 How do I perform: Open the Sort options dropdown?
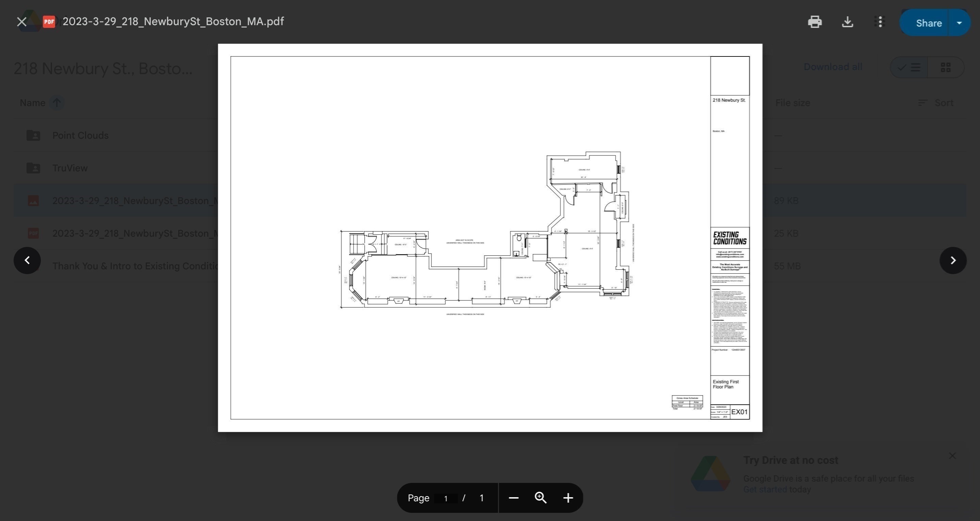pos(935,103)
